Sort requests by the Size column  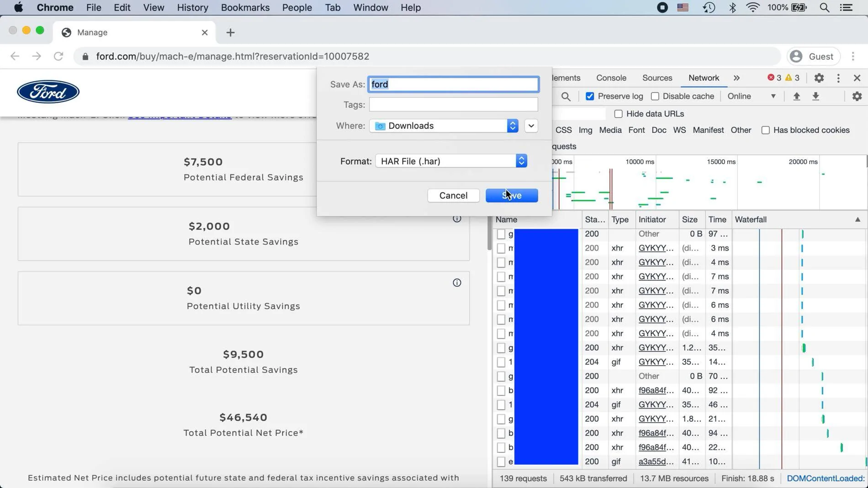692,220
